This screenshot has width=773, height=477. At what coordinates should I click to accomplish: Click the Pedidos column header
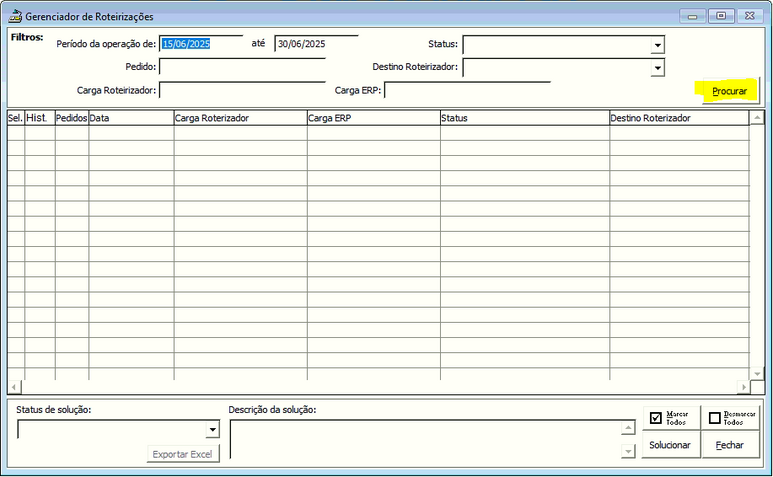(x=72, y=118)
